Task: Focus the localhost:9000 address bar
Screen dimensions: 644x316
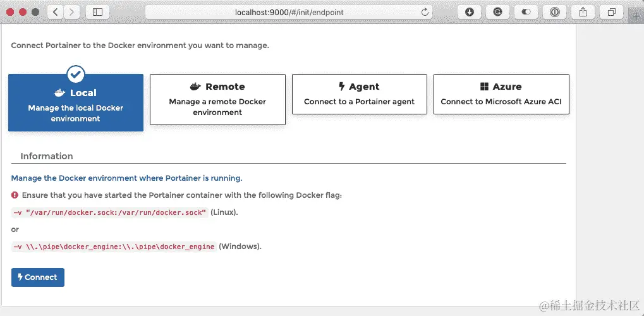Action: pyautogui.click(x=289, y=12)
